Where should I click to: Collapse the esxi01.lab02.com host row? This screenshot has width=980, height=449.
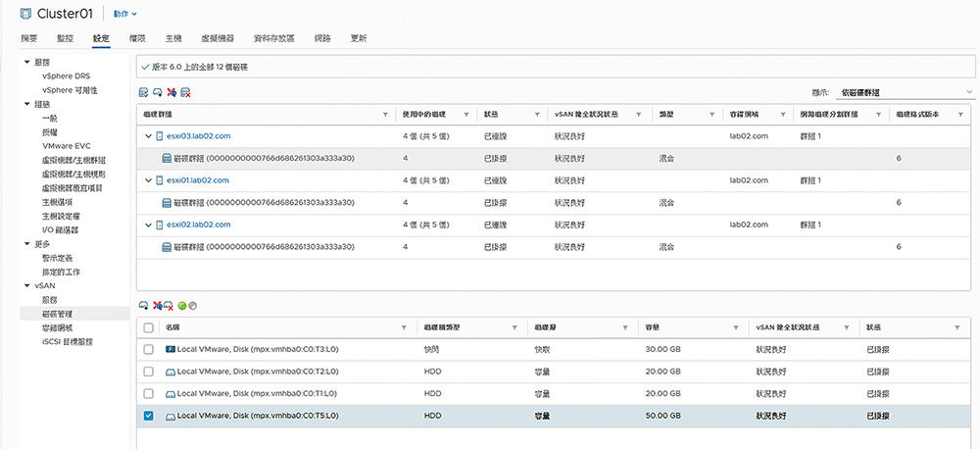click(148, 180)
